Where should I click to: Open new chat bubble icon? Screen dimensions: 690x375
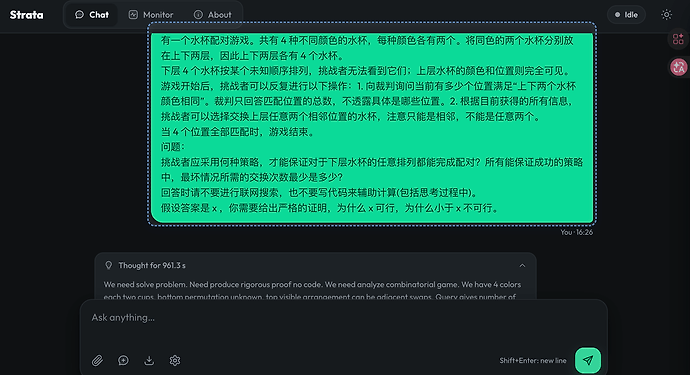(x=123, y=360)
